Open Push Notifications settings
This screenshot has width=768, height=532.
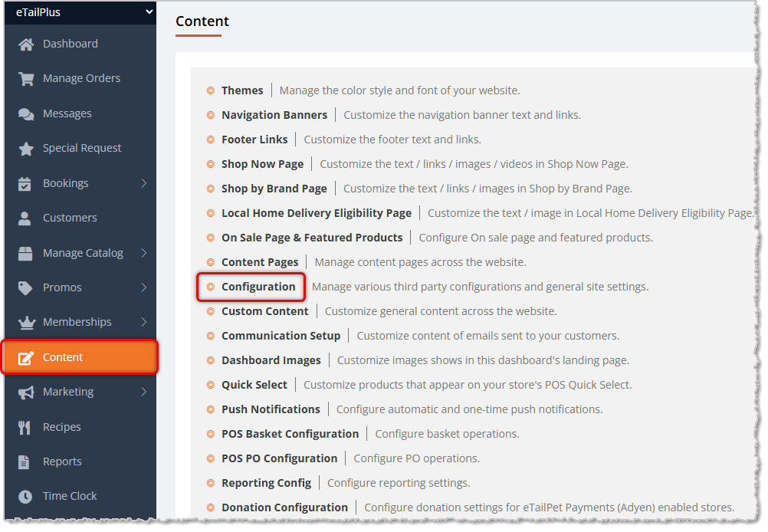(x=271, y=409)
